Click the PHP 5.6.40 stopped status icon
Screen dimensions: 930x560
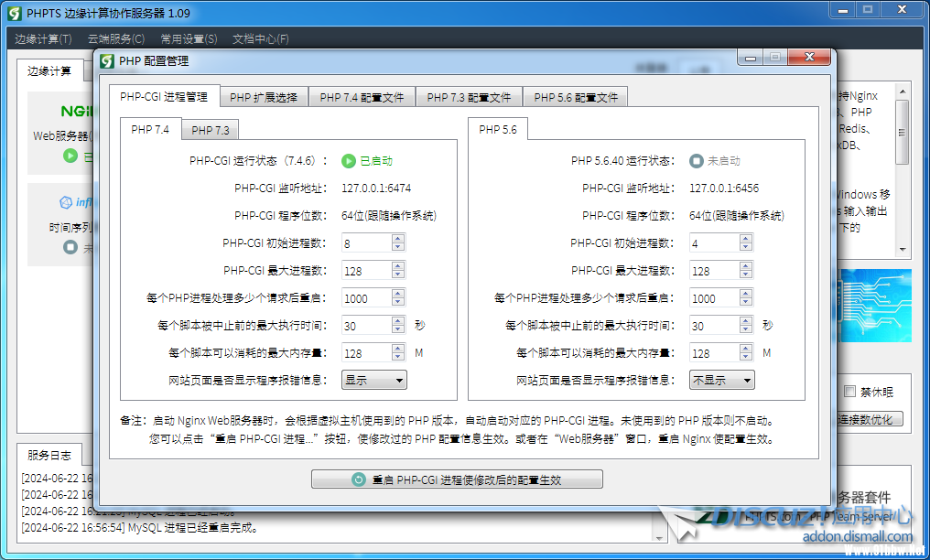click(697, 161)
